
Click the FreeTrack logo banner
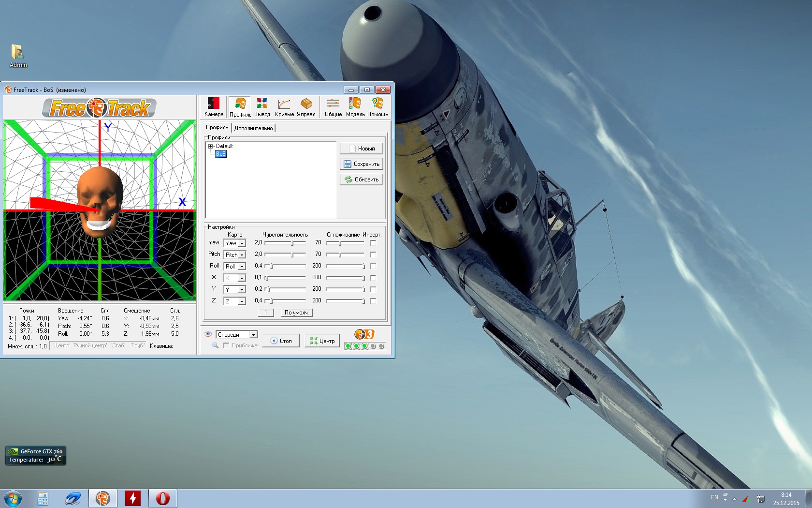tap(99, 107)
